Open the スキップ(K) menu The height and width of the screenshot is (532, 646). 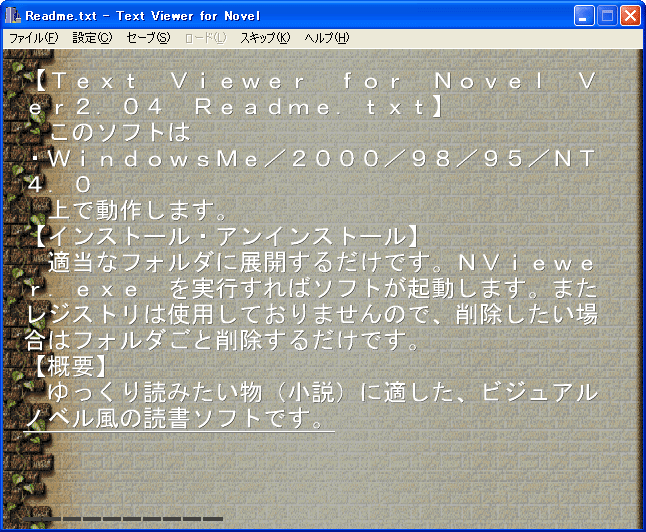(x=265, y=38)
